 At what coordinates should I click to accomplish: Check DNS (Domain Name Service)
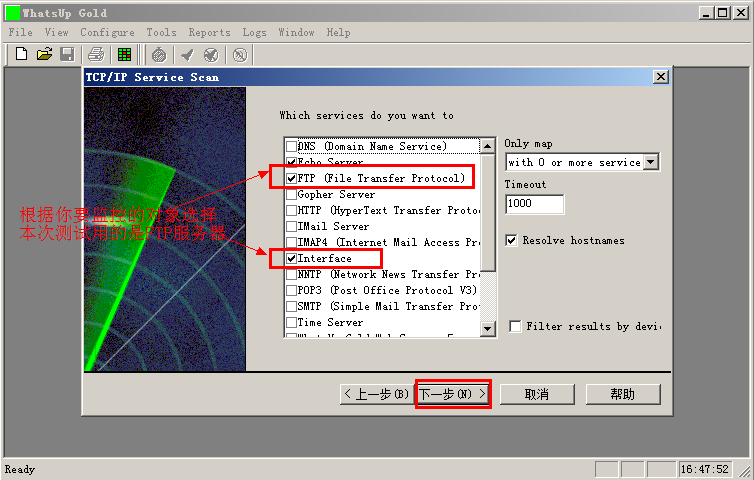[x=291, y=146]
